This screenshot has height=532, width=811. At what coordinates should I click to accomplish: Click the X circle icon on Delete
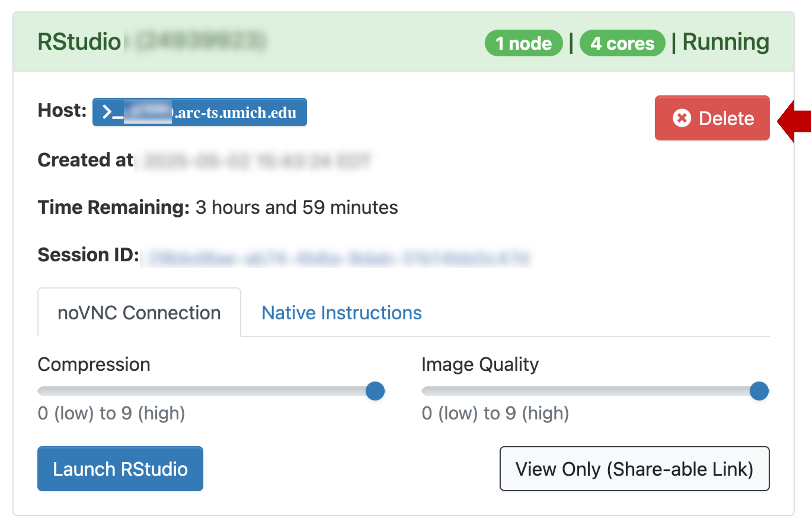[x=682, y=118]
